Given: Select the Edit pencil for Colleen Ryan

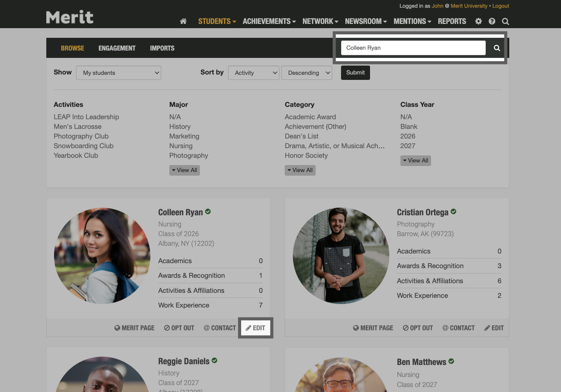Looking at the screenshot, I should click(x=255, y=328).
